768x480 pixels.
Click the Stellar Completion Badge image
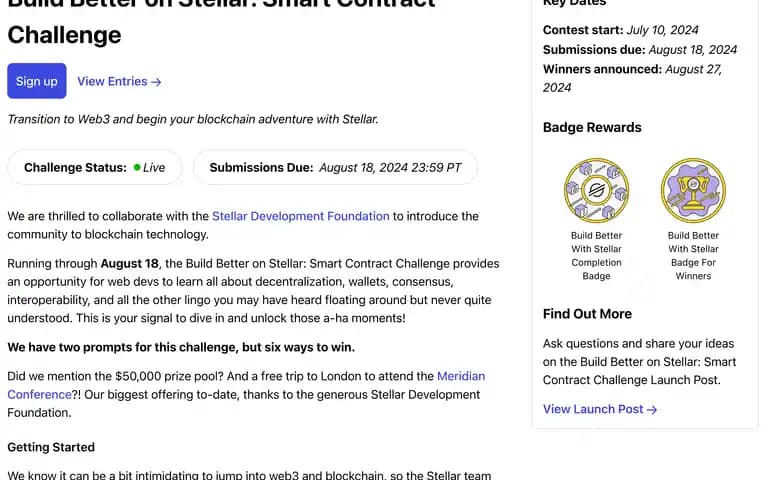(x=596, y=190)
